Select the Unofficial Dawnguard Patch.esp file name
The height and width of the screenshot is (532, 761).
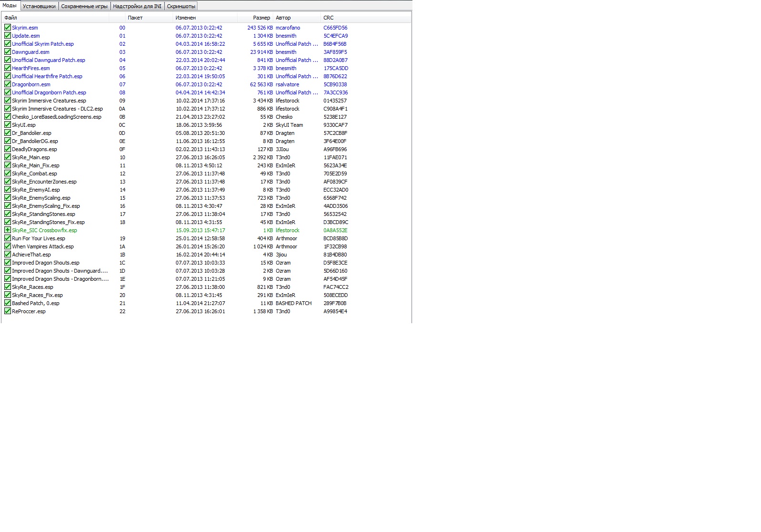(49, 60)
